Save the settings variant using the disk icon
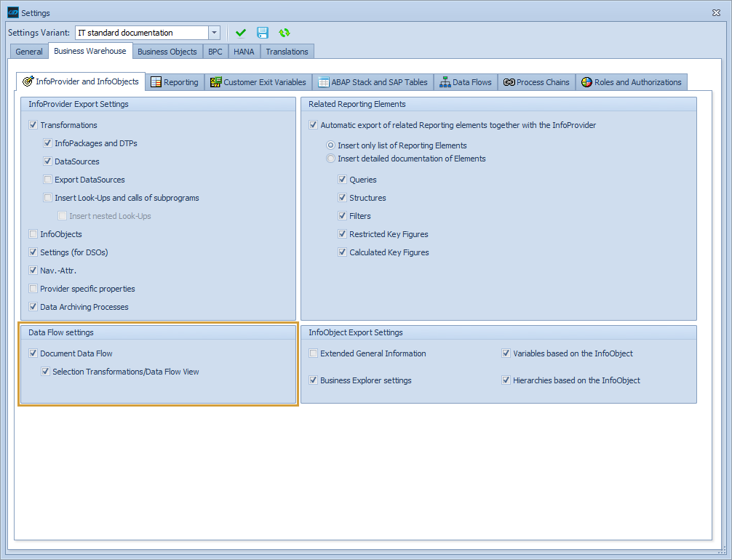 coord(262,32)
